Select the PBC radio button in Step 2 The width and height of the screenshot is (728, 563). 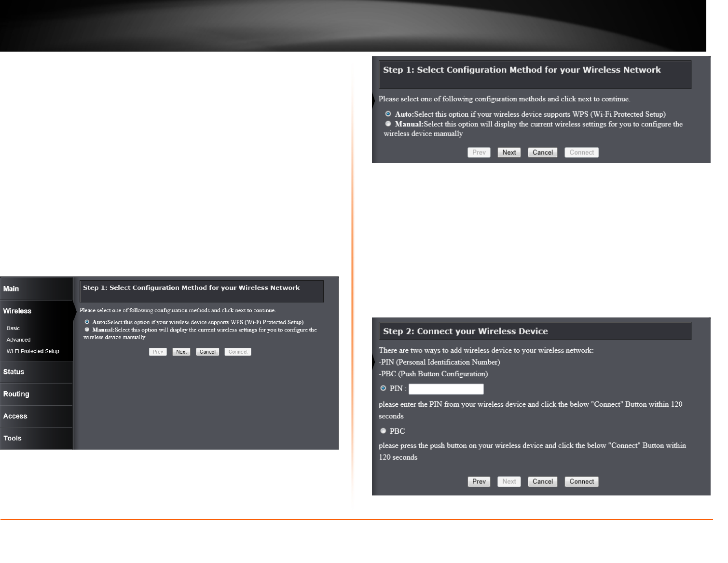(x=384, y=431)
